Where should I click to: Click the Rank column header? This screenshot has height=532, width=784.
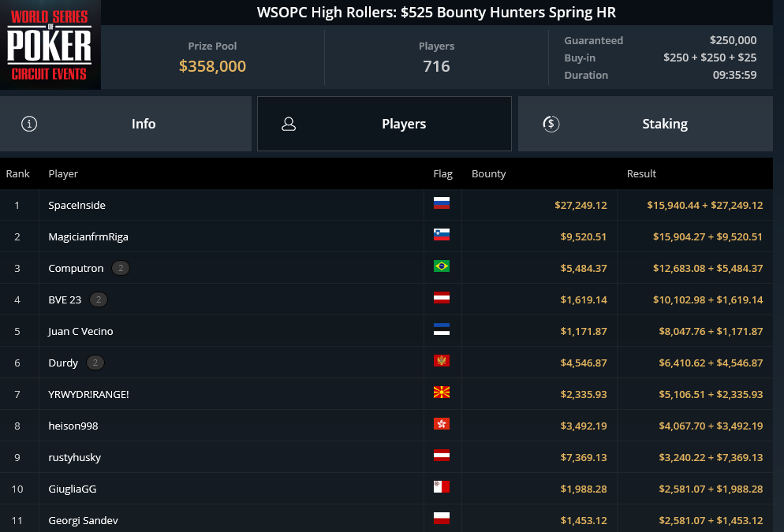(x=18, y=174)
